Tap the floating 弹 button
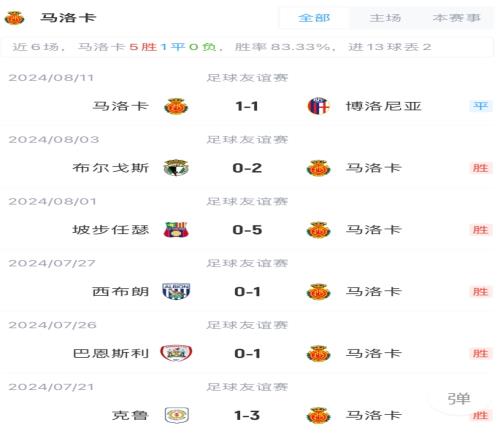 [459, 399]
